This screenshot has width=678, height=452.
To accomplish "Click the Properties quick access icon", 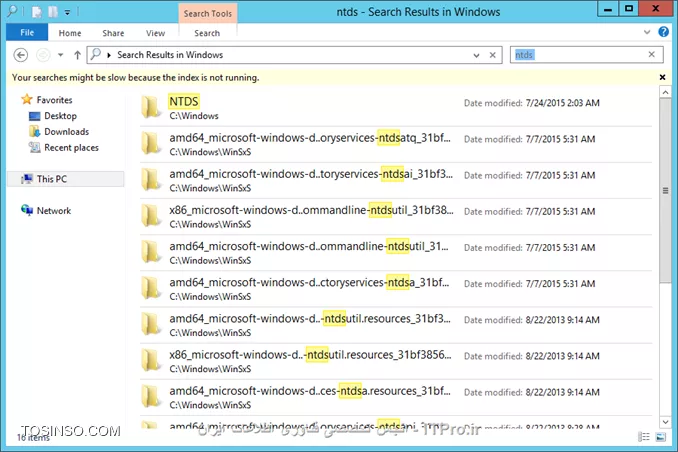I will click(37, 12).
